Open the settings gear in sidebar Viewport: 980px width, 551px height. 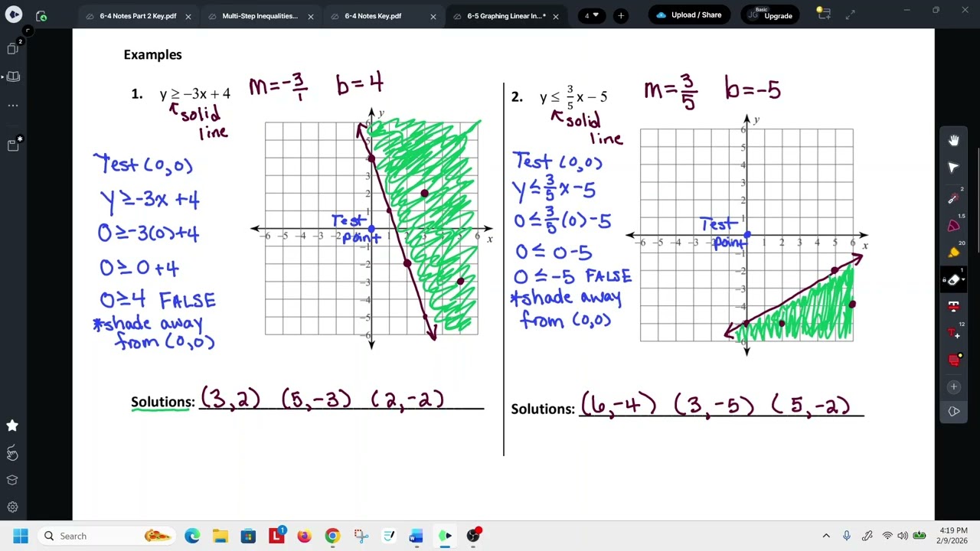pos(12,507)
